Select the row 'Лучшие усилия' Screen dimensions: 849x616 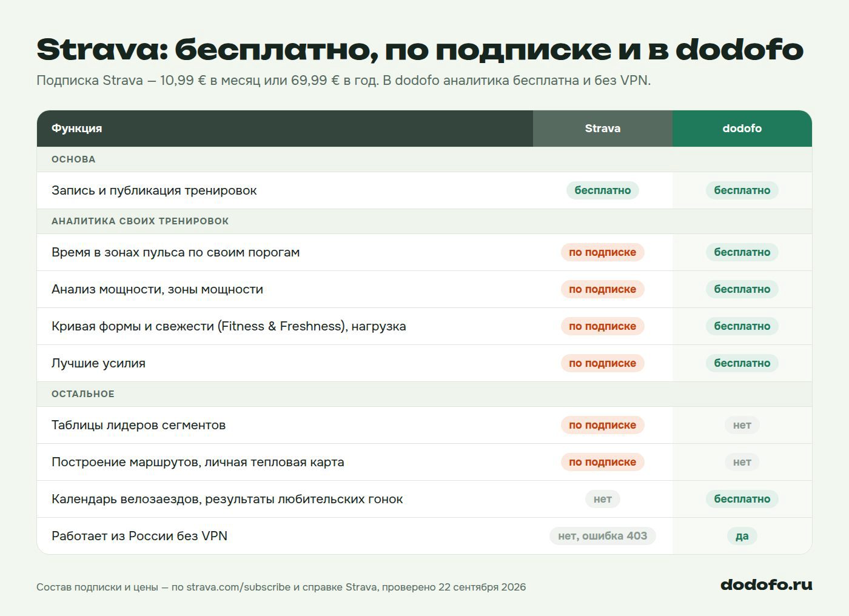pyautogui.click(x=424, y=363)
